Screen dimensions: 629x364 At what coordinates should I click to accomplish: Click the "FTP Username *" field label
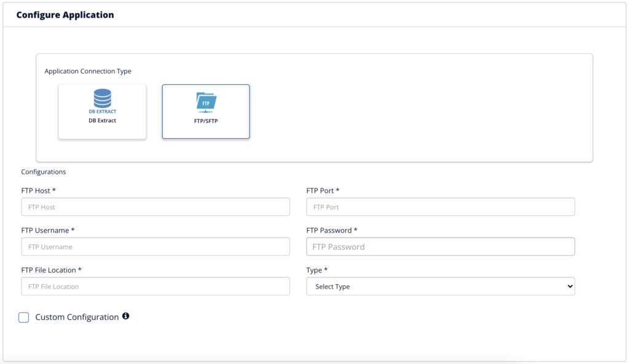pos(48,230)
